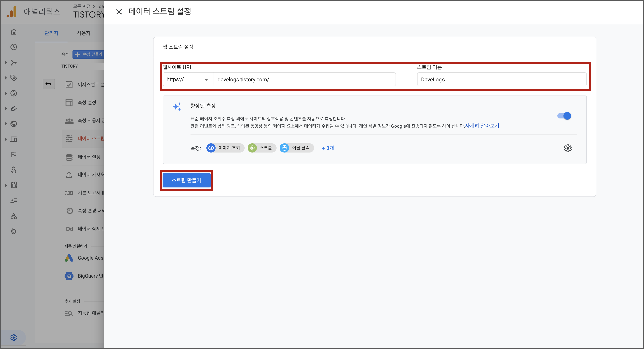
Task: Expand the Engagement sidebar section arrow
Action: point(6,78)
